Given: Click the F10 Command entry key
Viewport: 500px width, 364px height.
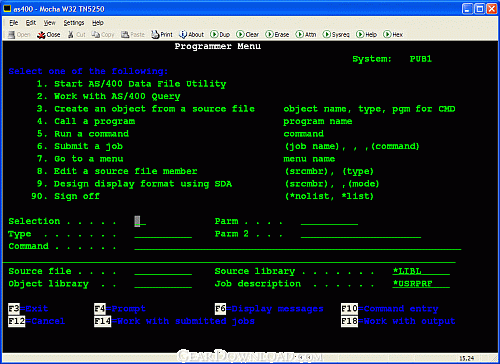Looking at the screenshot, I should point(390,309).
